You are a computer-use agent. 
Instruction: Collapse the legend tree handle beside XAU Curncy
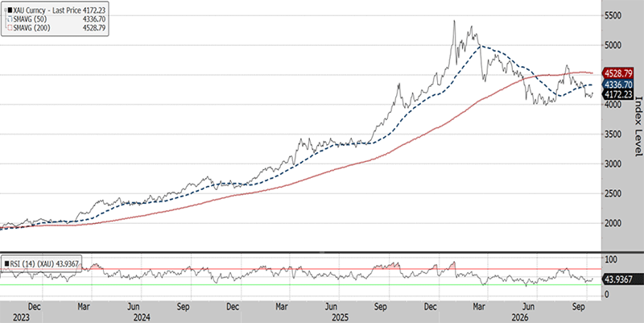point(5,10)
